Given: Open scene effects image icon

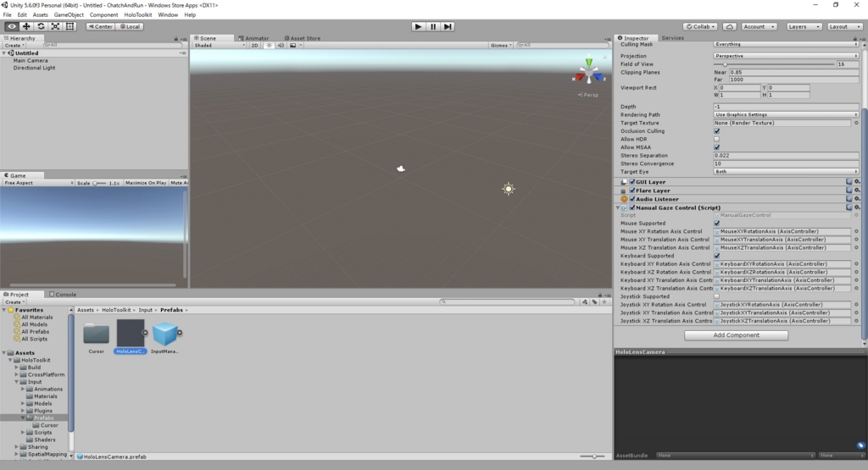Looking at the screenshot, I should pyautogui.click(x=292, y=46).
